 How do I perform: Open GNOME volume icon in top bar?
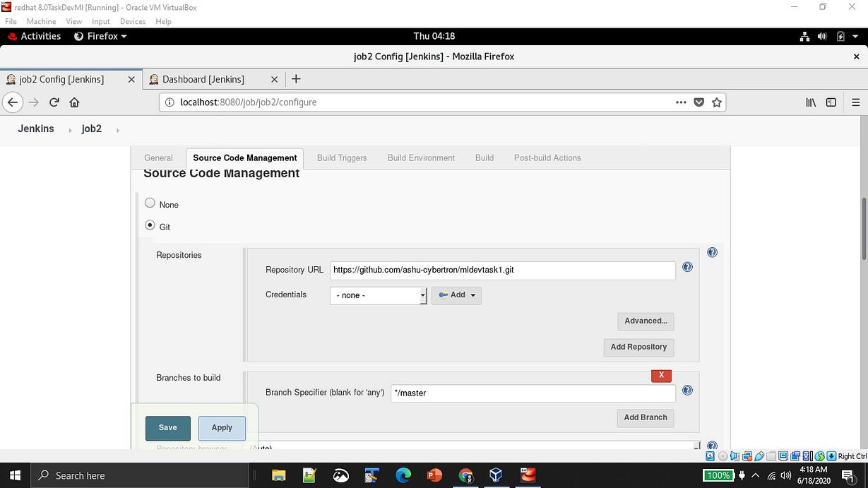click(x=822, y=36)
